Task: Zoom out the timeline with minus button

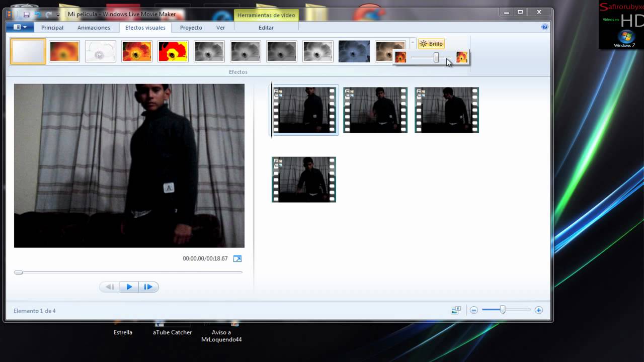Action: [474, 310]
